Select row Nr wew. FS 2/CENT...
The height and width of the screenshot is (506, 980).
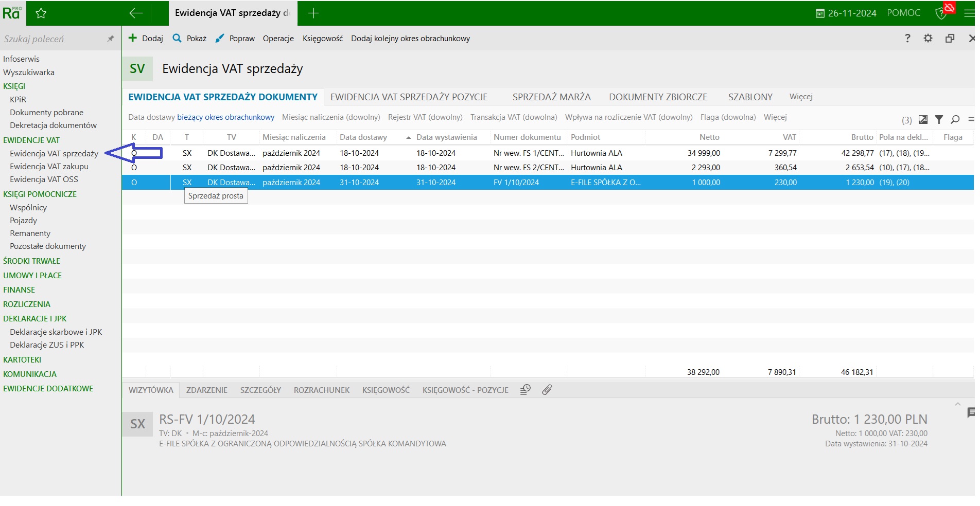[548, 168]
